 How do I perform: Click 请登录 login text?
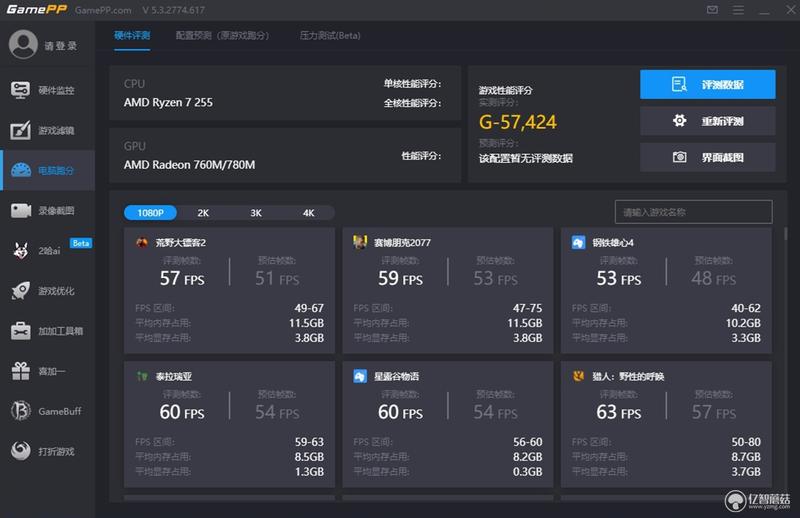tap(61, 46)
